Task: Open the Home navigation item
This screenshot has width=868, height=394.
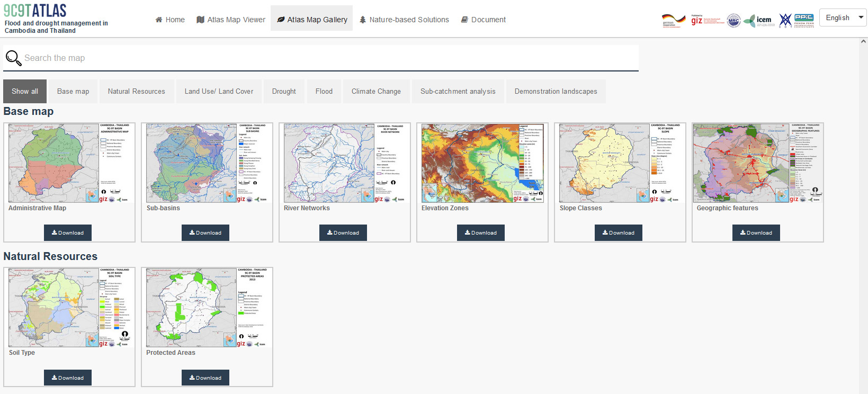Action: click(x=170, y=20)
